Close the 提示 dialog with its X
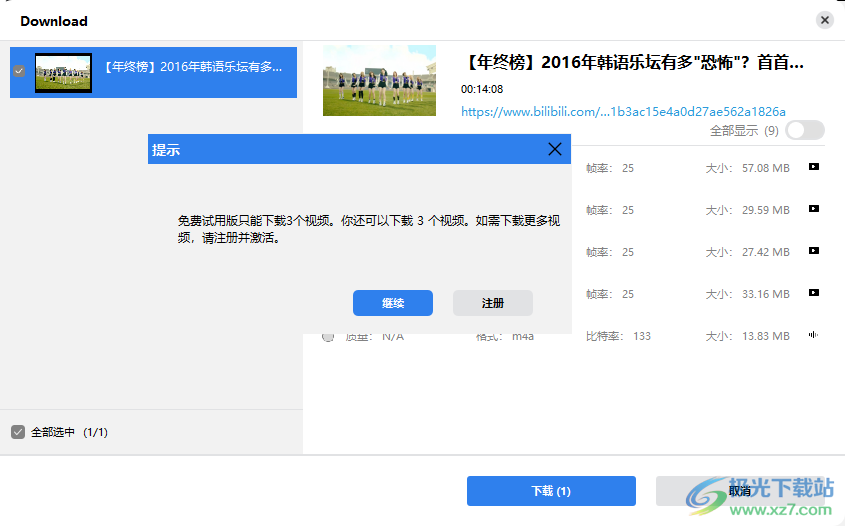The width and height of the screenshot is (845, 526). pos(555,149)
